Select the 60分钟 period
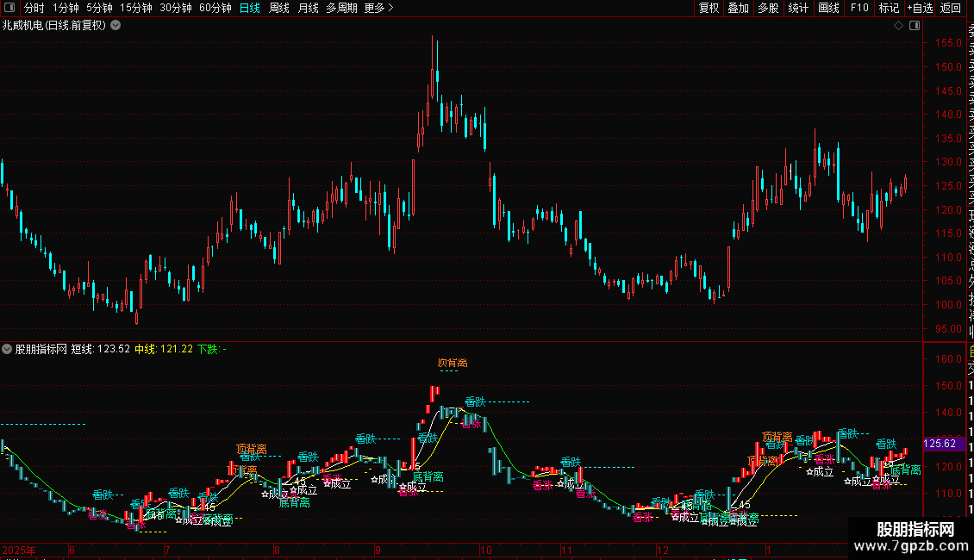The height and width of the screenshot is (560, 974). tap(215, 8)
